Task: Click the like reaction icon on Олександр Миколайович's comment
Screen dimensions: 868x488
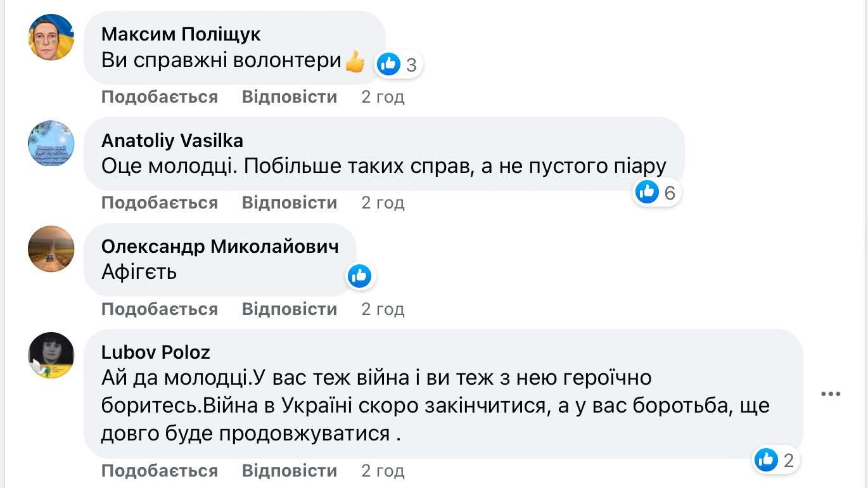Action: (x=359, y=276)
